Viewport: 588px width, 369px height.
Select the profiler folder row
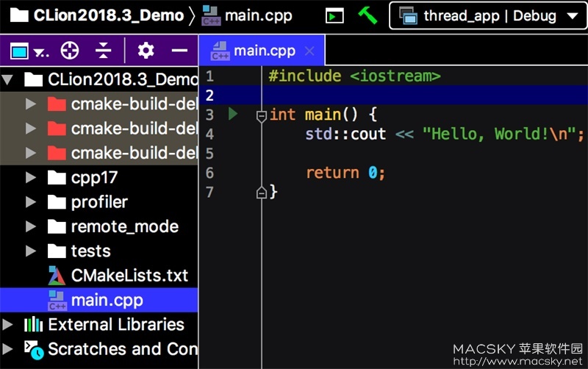coord(99,202)
